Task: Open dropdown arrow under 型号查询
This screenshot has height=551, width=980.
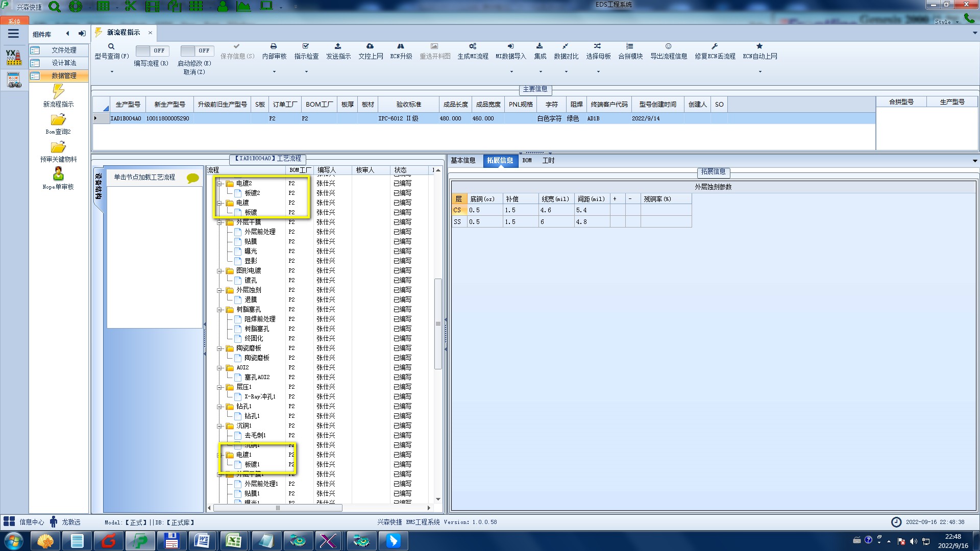Action: [x=112, y=71]
